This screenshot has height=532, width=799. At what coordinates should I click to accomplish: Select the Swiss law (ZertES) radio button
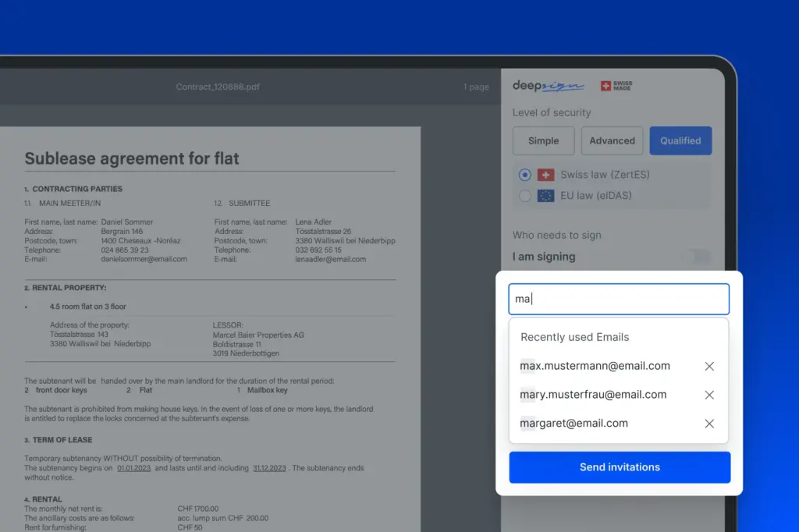tap(525, 175)
